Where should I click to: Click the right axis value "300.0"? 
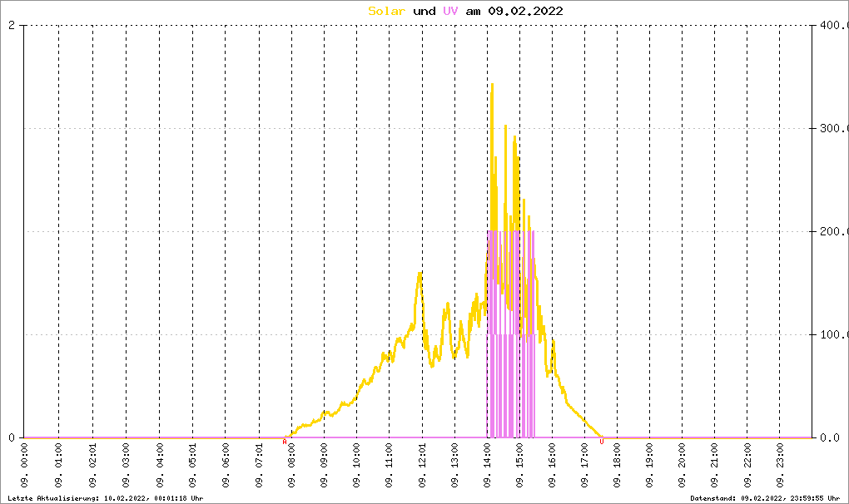point(834,128)
